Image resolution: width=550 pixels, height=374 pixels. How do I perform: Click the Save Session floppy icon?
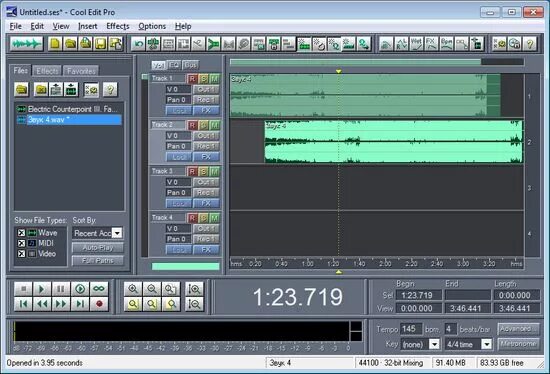pyautogui.click(x=101, y=44)
